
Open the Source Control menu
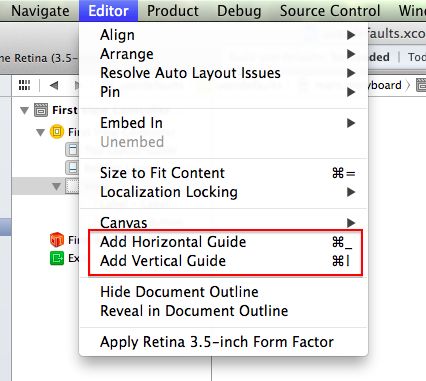330,11
